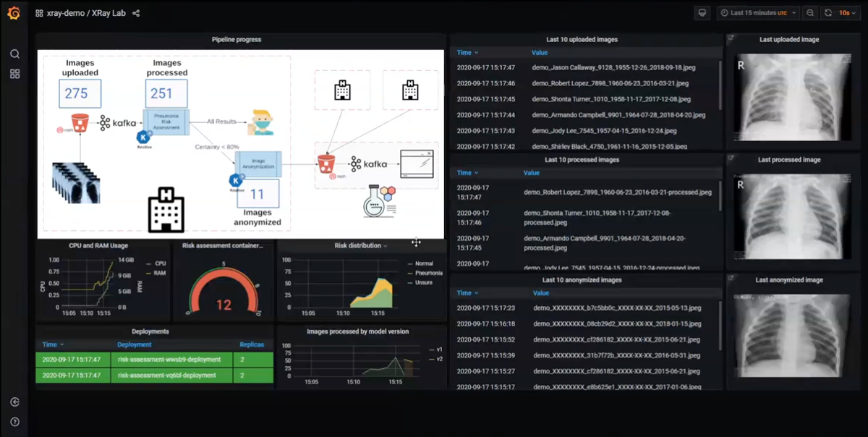Open the CPU and RAM Usage panel title
The image size is (868, 437).
click(98, 246)
